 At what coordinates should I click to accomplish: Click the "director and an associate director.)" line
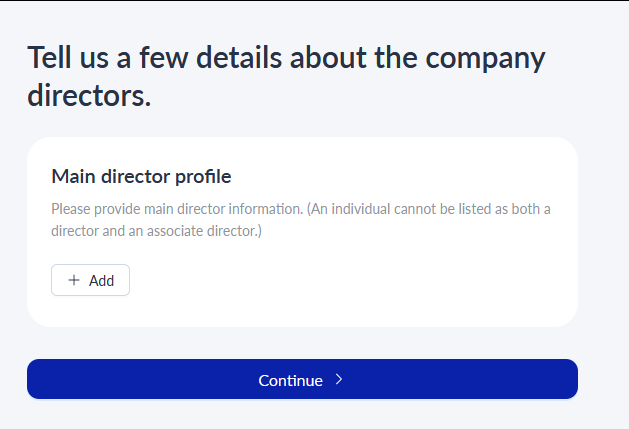156,231
